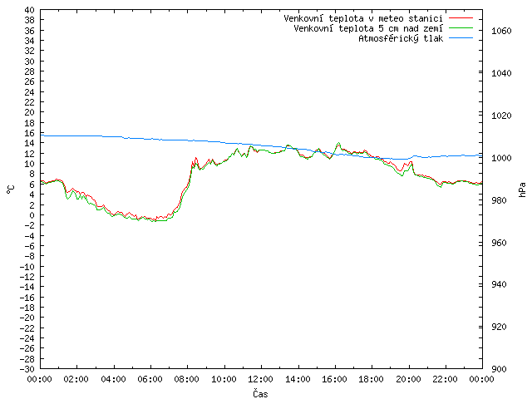The image size is (532, 399).
Task: Click the '40' temperature axis label
Action: point(30,10)
